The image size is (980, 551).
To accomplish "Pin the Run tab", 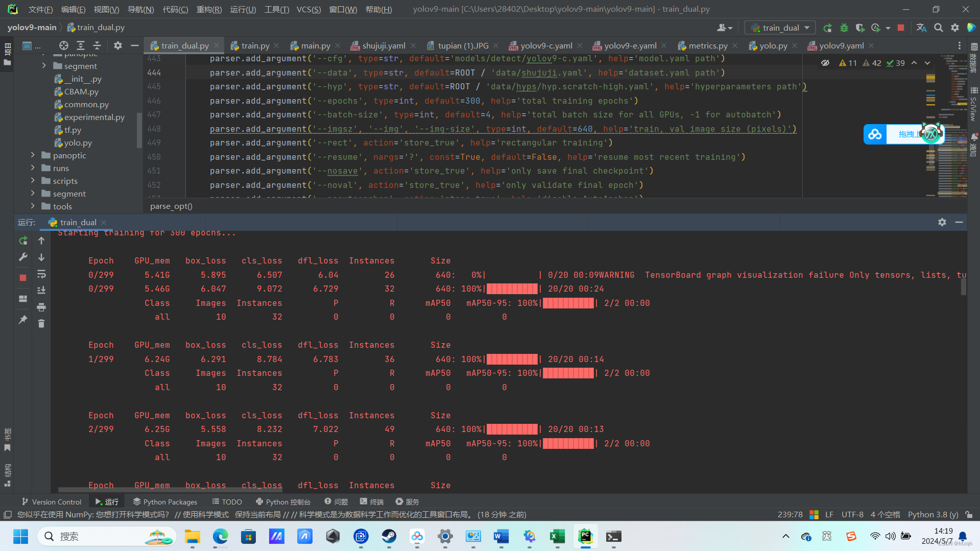I will pyautogui.click(x=23, y=320).
